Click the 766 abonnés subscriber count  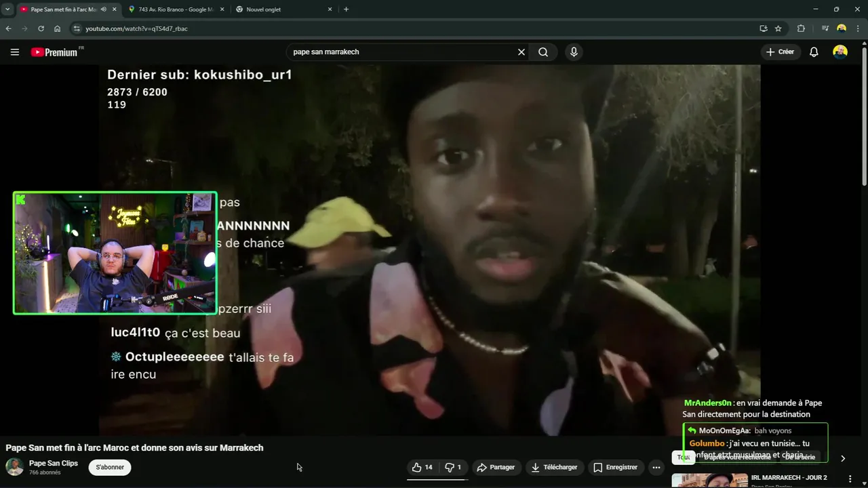coord(45,472)
